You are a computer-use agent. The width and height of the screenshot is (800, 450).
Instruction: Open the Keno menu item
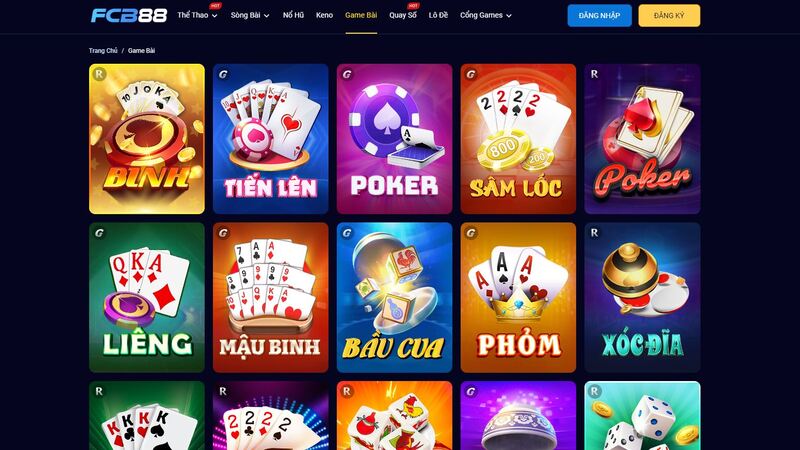[x=324, y=15]
